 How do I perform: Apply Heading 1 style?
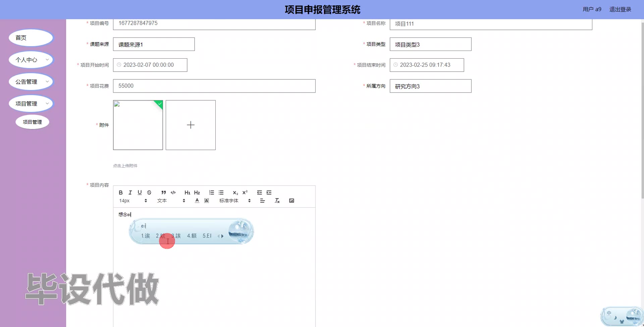pos(187,193)
